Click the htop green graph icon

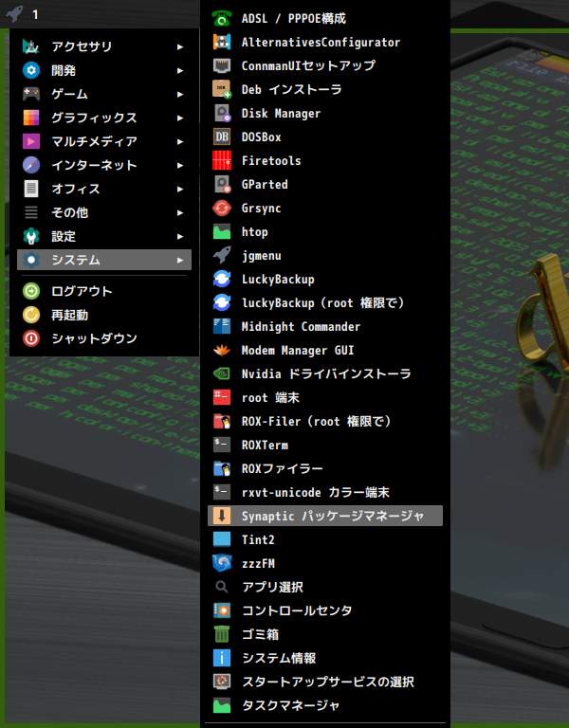pyautogui.click(x=222, y=231)
